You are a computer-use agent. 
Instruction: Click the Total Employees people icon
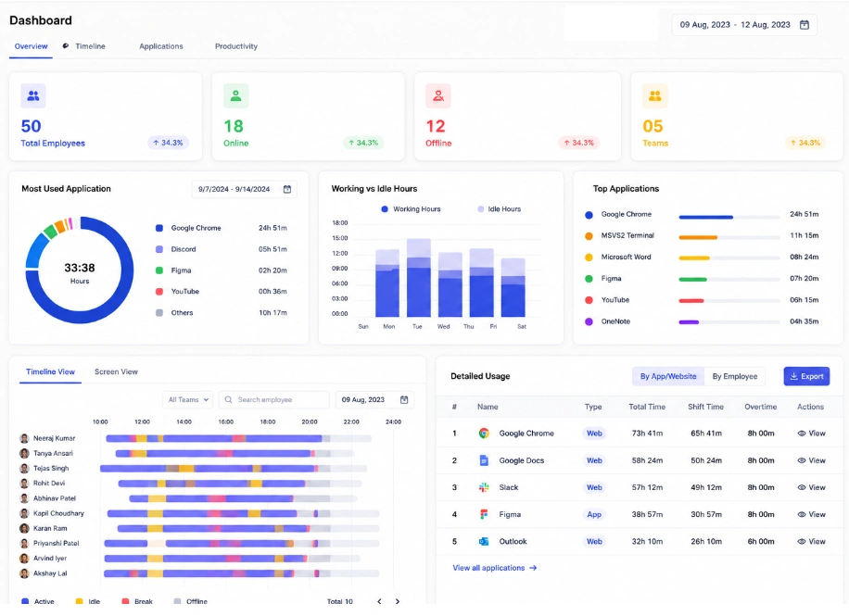[33, 95]
